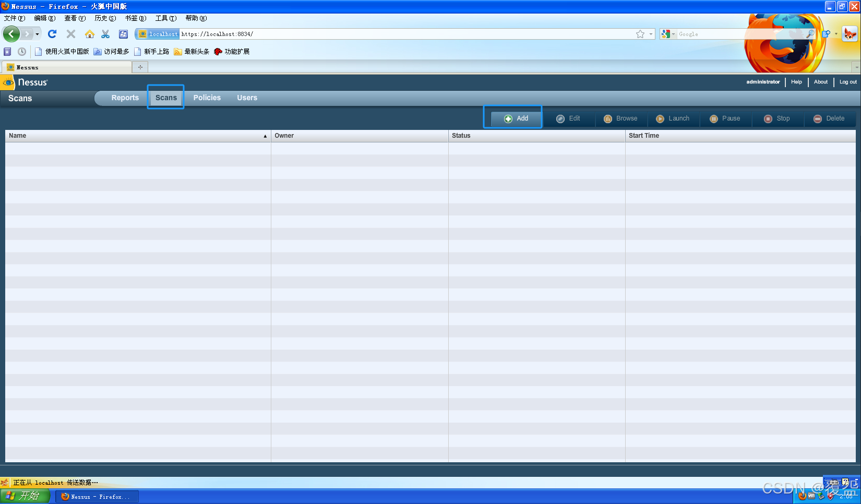Open a new browser tab
The image size is (861, 504).
click(140, 67)
